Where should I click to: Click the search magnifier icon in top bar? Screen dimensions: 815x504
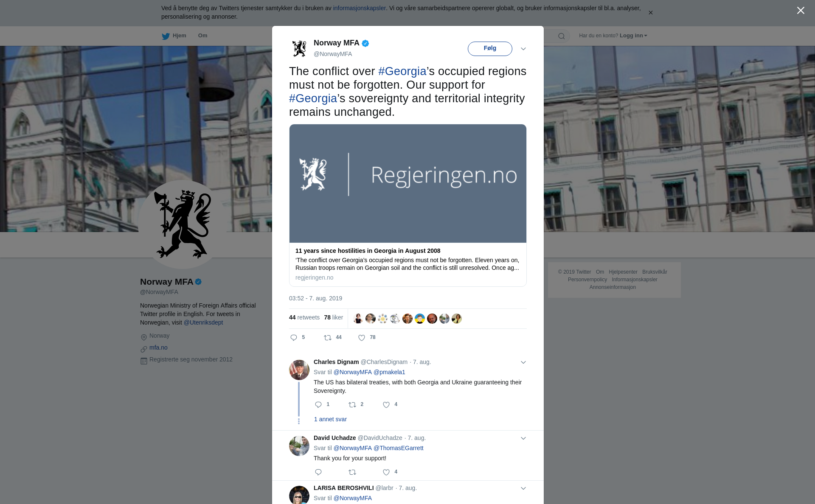(x=561, y=36)
